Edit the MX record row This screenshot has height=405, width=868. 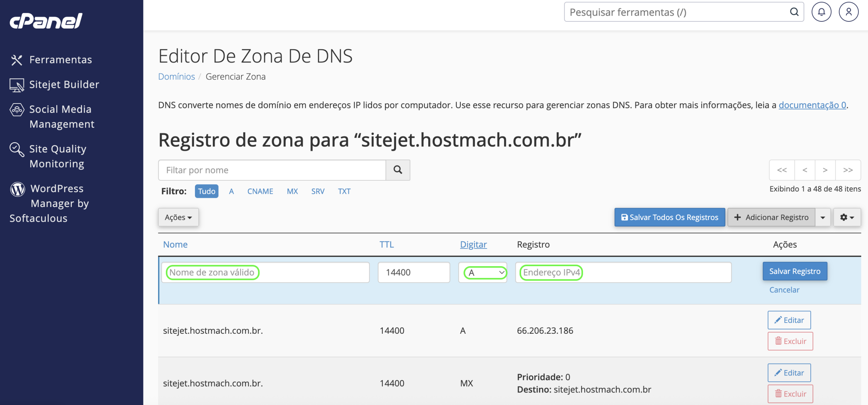click(789, 372)
